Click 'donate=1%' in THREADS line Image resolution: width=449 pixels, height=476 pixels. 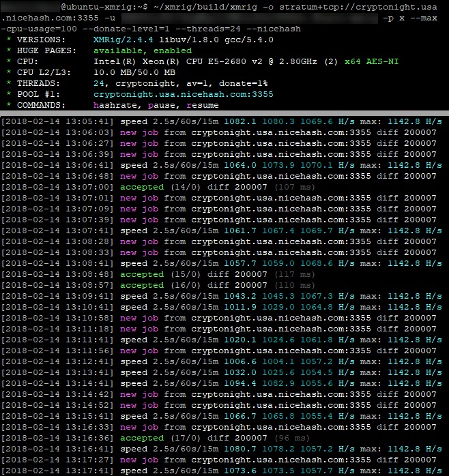(243, 83)
